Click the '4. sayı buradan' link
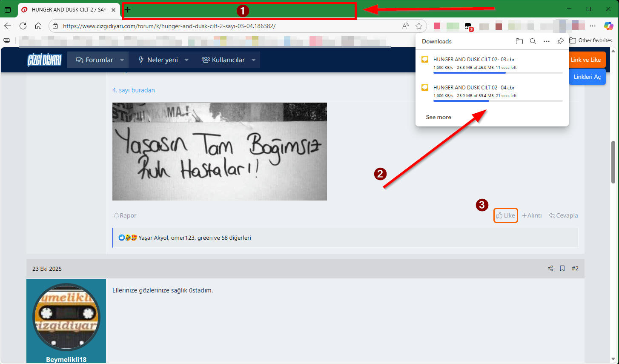Image resolution: width=619 pixels, height=364 pixels. click(x=133, y=90)
